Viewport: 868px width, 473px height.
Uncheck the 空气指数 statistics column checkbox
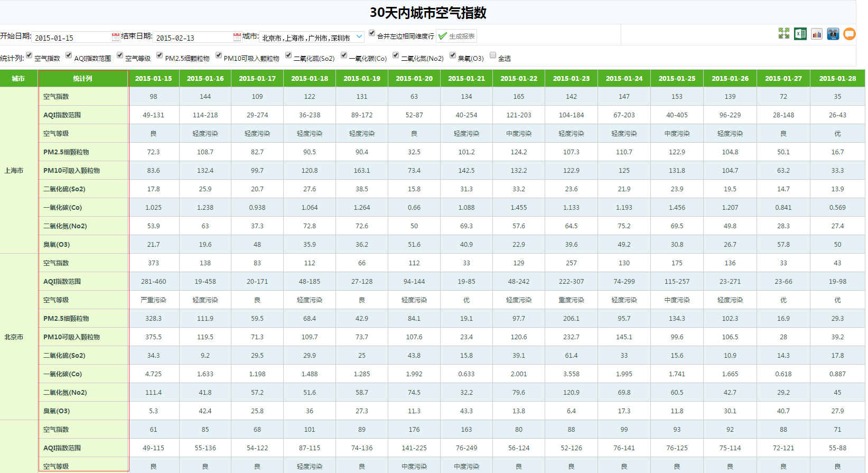coord(30,55)
